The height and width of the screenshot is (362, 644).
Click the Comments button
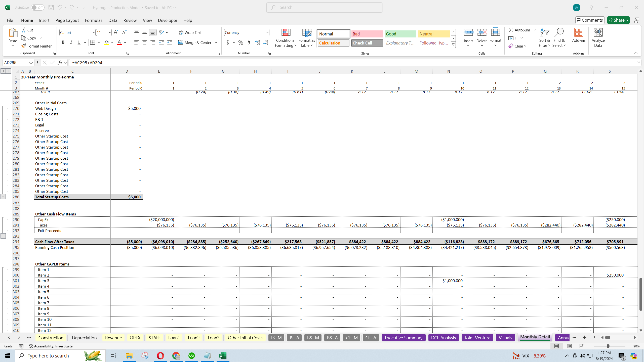pos(590,20)
